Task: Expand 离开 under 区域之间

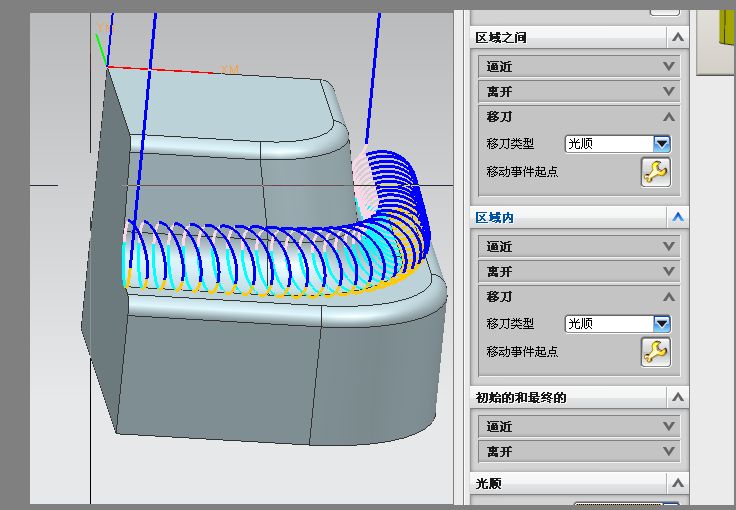Action: pos(668,91)
